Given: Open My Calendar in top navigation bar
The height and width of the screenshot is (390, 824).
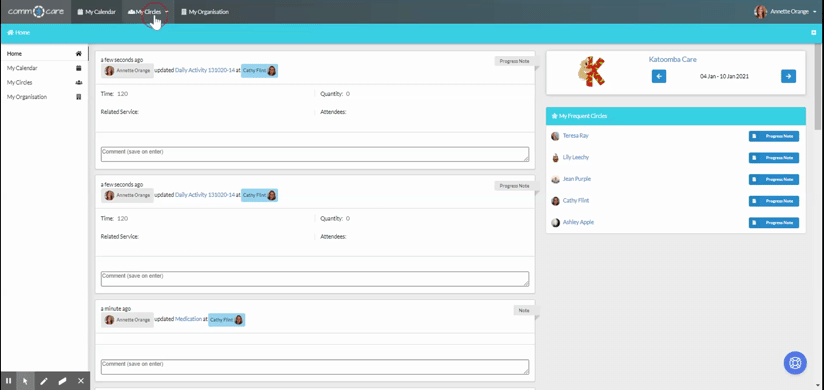Looking at the screenshot, I should pyautogui.click(x=97, y=12).
